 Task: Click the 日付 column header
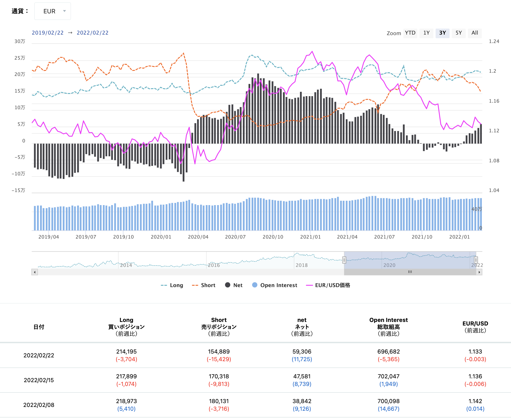tap(39, 327)
